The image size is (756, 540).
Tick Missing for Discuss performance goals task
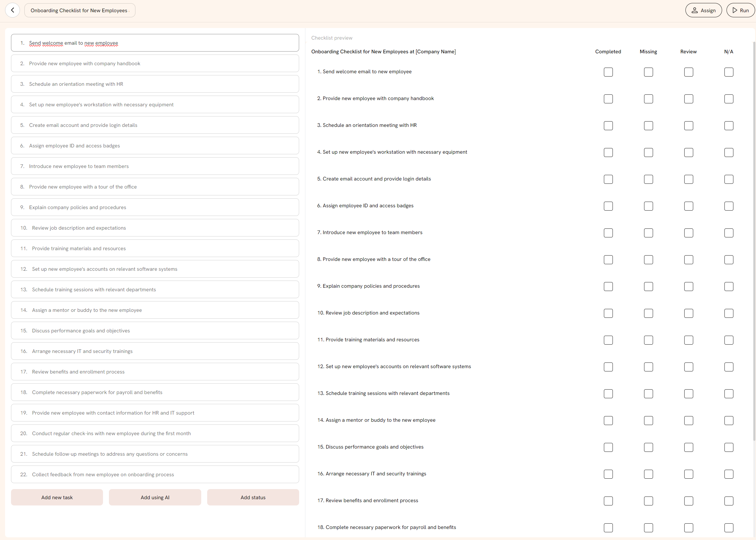click(648, 448)
